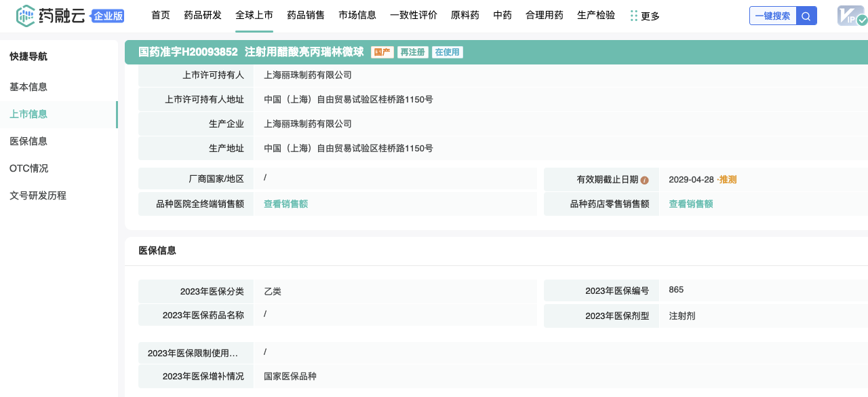The image size is (868, 397).
Task: Click the 企业版 badge next to logo
Action: click(x=108, y=16)
